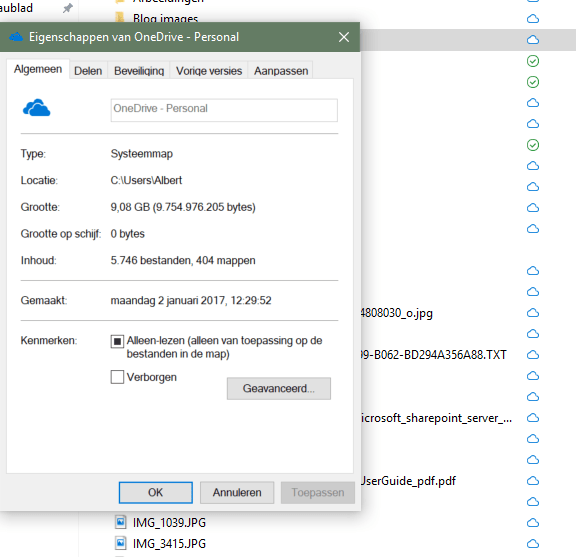
Task: Click the cloud status icon for Blog images
Action: click(533, 18)
